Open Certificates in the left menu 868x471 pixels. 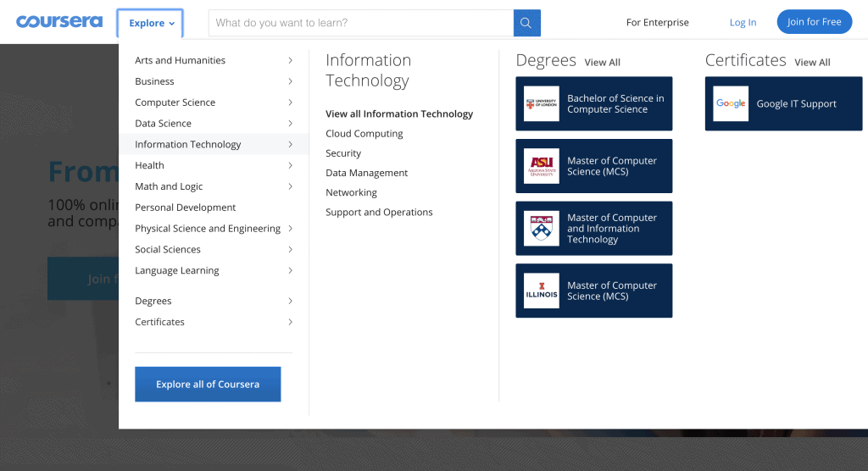coord(160,322)
